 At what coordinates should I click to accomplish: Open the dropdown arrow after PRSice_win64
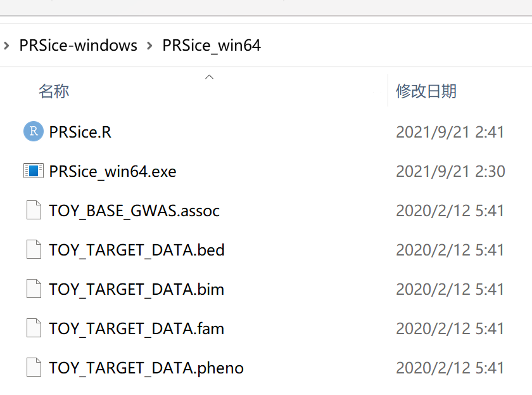point(274,45)
